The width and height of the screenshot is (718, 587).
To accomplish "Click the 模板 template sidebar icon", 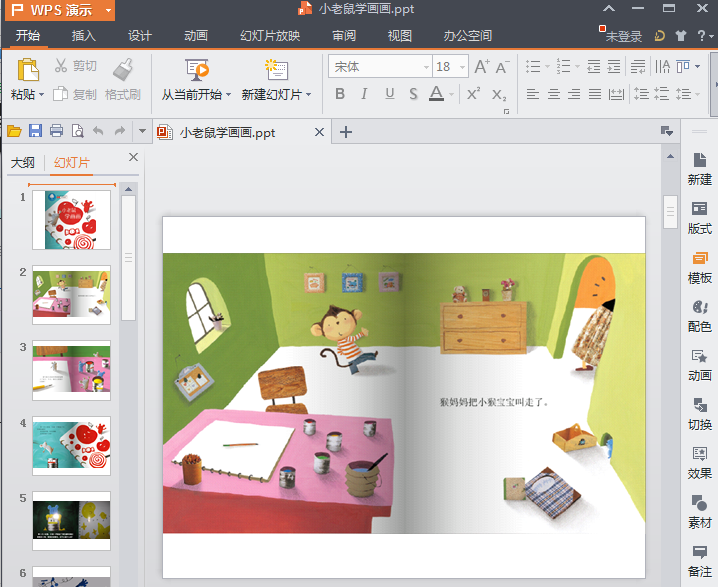I will 700,266.
